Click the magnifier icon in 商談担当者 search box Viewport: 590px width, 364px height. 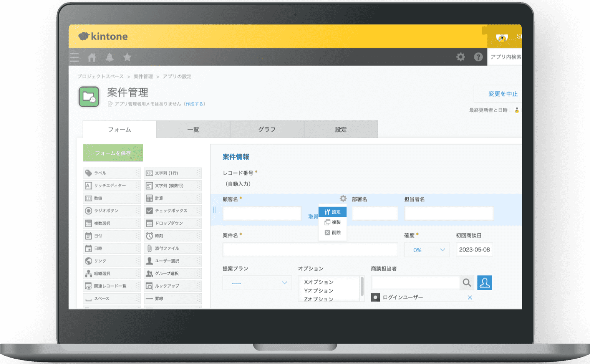click(x=467, y=283)
